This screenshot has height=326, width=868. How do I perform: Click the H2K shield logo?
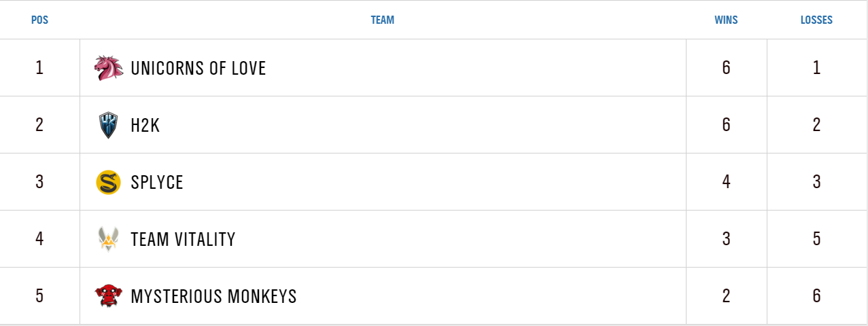109,125
